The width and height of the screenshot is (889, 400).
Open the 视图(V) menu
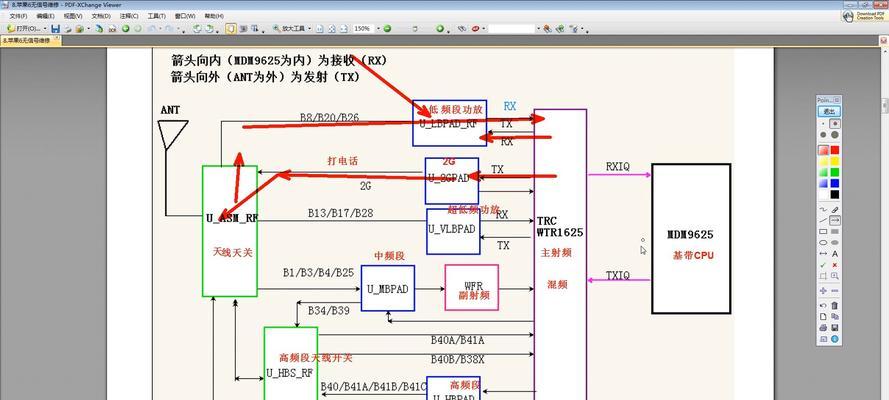(x=73, y=16)
